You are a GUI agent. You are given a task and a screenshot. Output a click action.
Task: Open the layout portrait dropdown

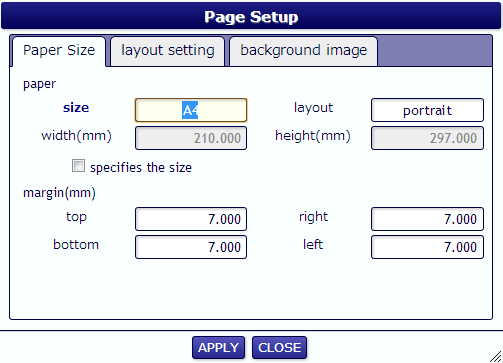[x=427, y=110]
